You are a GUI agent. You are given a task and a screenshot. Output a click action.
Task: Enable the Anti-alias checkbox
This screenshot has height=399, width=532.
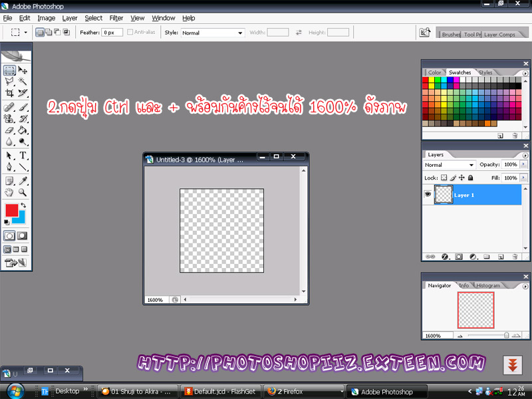(130, 32)
